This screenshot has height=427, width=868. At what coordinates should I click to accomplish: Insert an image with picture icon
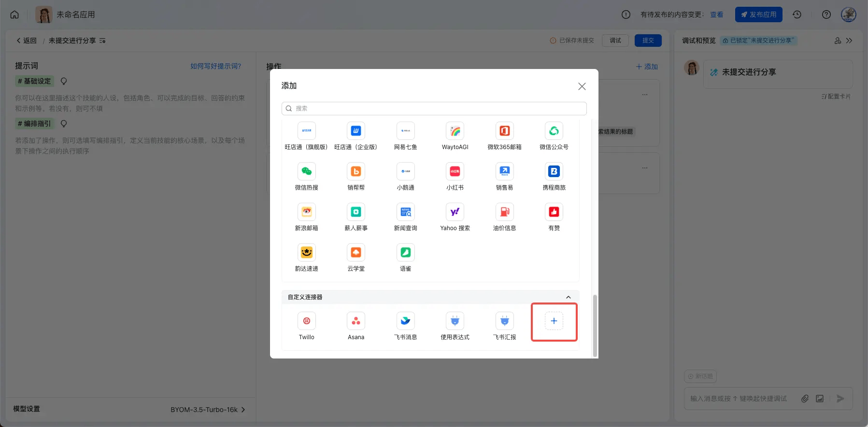(x=820, y=399)
